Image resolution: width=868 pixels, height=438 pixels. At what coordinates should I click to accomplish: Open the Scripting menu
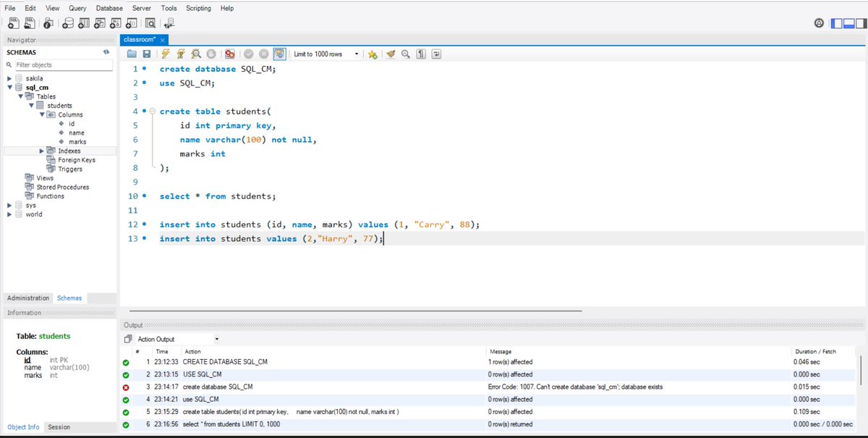[x=198, y=8]
